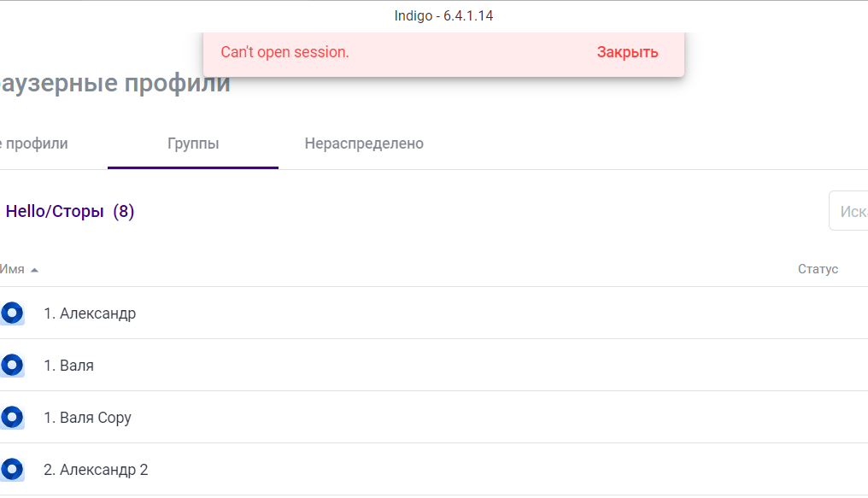This screenshot has width=868, height=498.
Task: Click the Имя column header label
Action: pos(12,269)
